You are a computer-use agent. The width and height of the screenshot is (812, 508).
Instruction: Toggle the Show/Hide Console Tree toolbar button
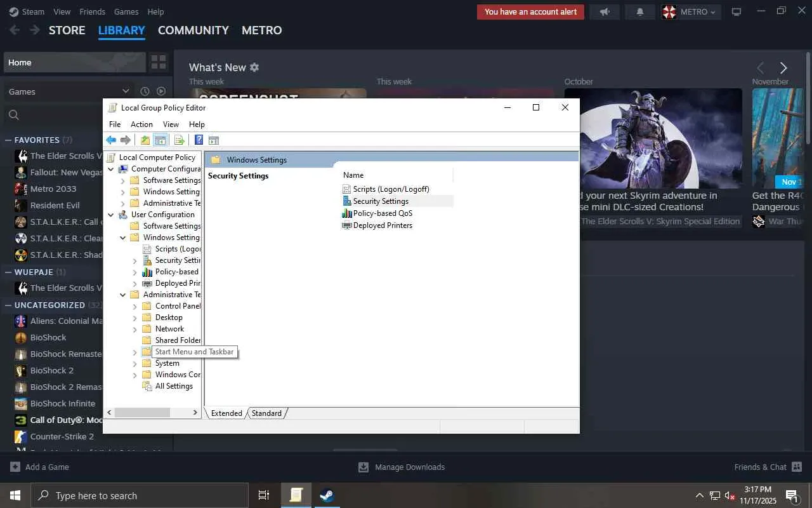[160, 140]
